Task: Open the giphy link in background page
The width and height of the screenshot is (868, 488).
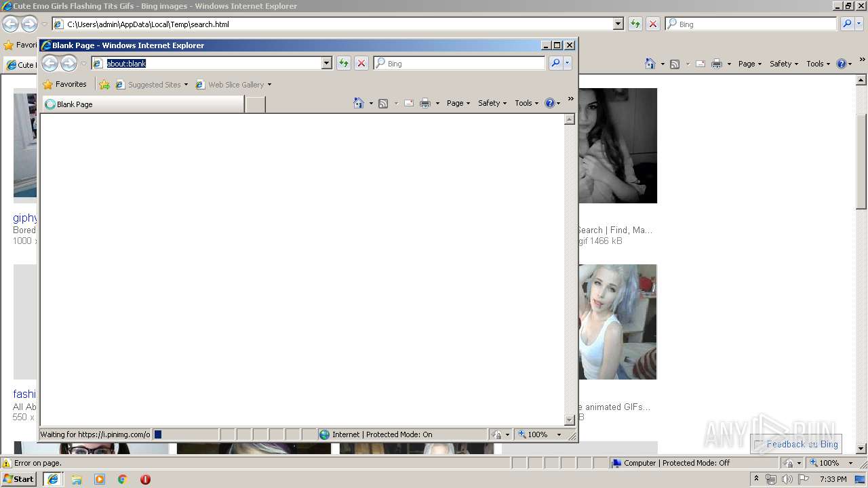Action: [25, 218]
